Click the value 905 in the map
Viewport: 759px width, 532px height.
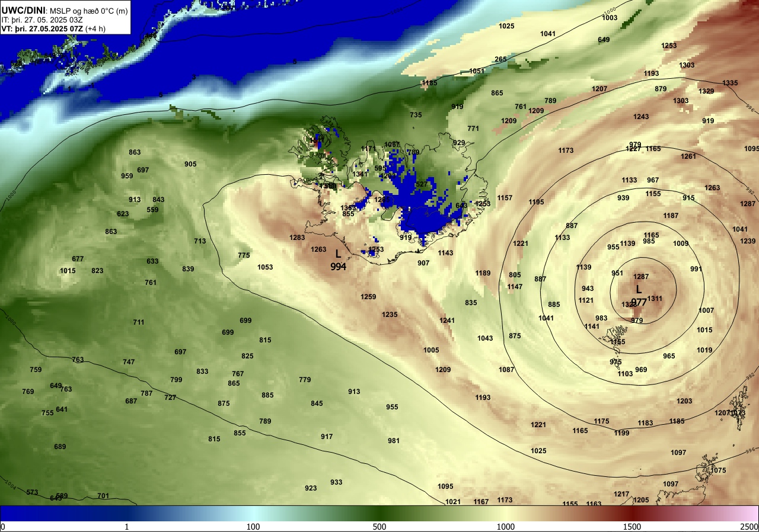click(190, 164)
